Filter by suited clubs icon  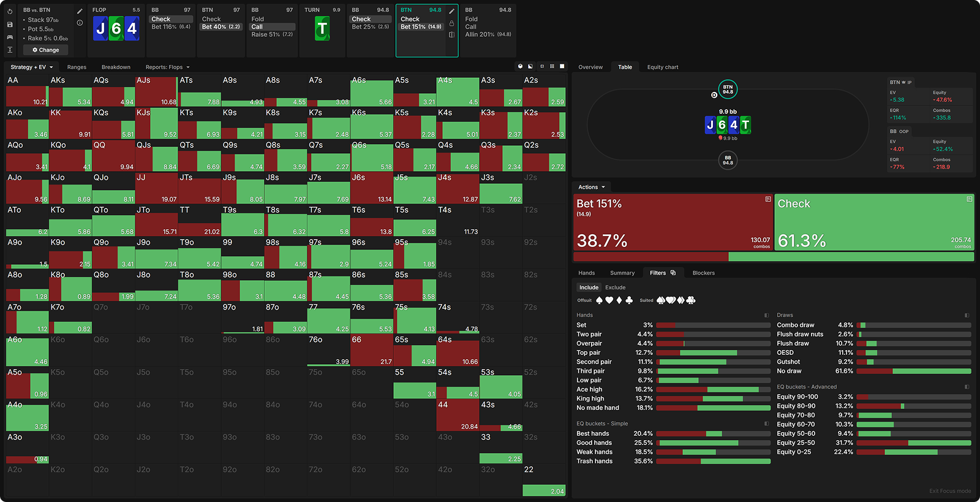(x=691, y=300)
